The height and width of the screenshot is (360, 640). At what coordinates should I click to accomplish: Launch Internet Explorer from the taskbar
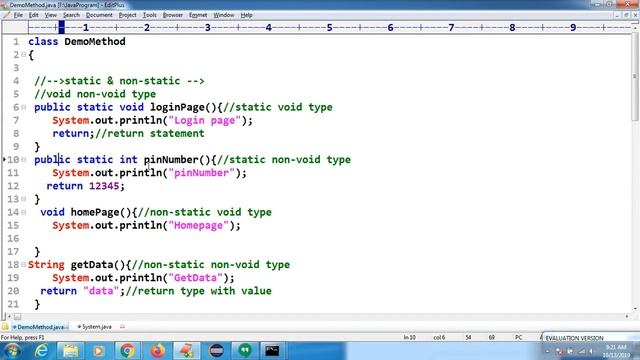(x=41, y=351)
